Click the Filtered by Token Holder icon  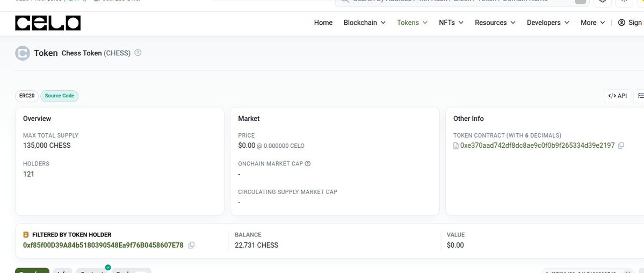click(x=26, y=235)
